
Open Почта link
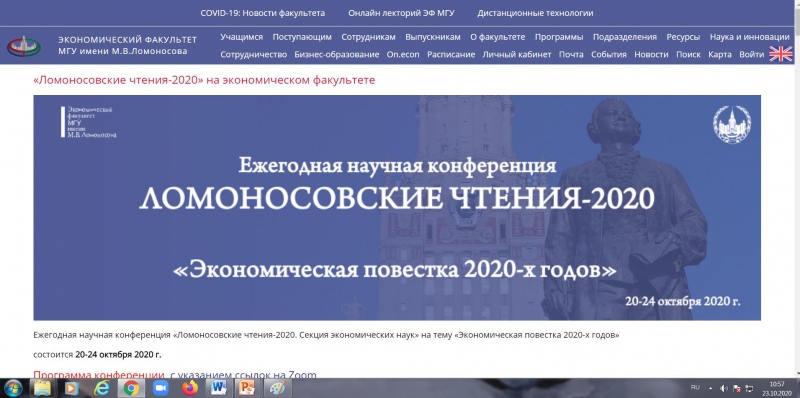click(571, 55)
